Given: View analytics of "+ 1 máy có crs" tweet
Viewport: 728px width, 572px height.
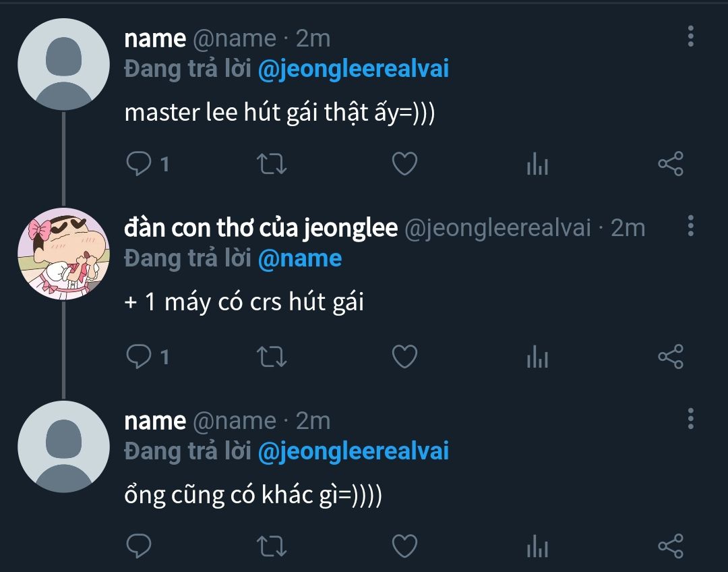Looking at the screenshot, I should tap(538, 356).
